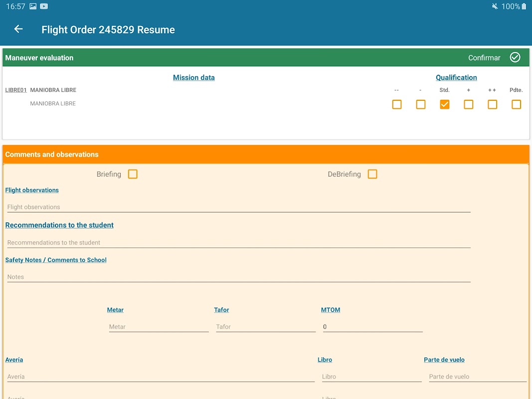532x399 pixels.
Task: Tap the Parte de vuelo input field
Action: coord(477,377)
